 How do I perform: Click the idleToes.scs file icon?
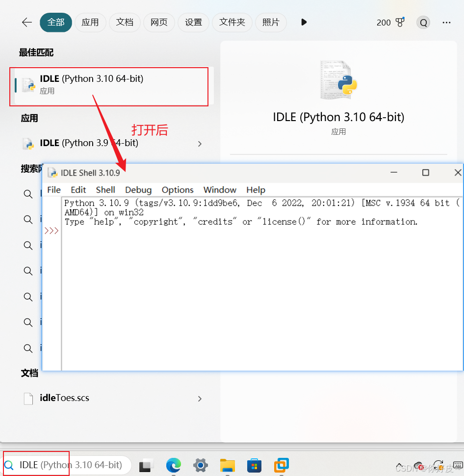(28, 399)
